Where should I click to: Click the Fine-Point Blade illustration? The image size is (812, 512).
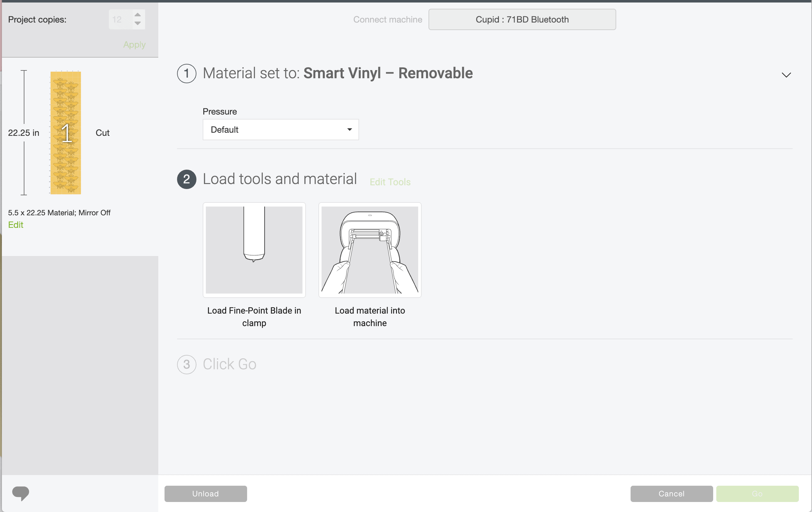[x=254, y=250]
